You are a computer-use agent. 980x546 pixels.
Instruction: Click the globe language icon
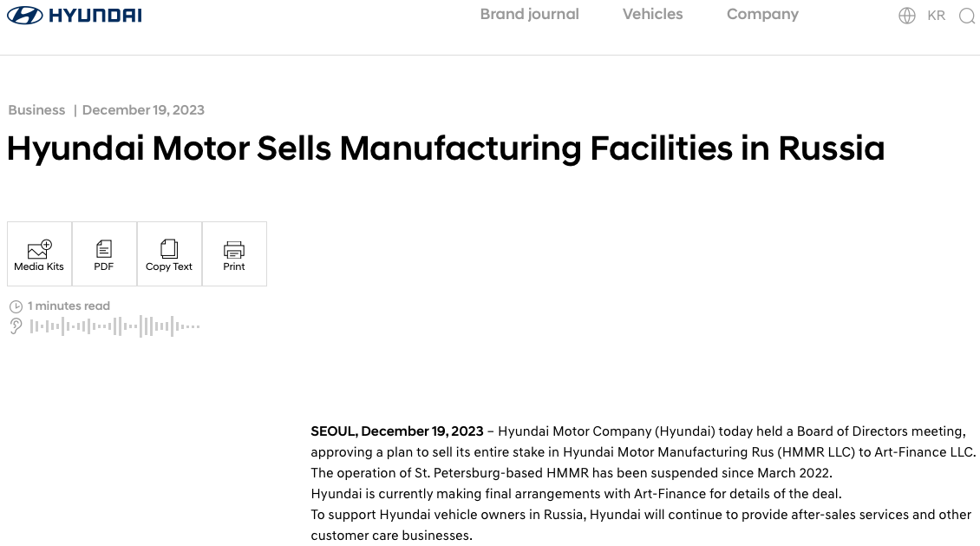pos(907,16)
